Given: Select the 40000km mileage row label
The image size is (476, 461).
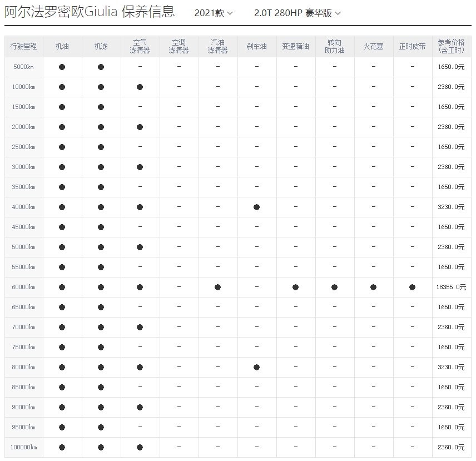Looking at the screenshot, I should pyautogui.click(x=24, y=207).
